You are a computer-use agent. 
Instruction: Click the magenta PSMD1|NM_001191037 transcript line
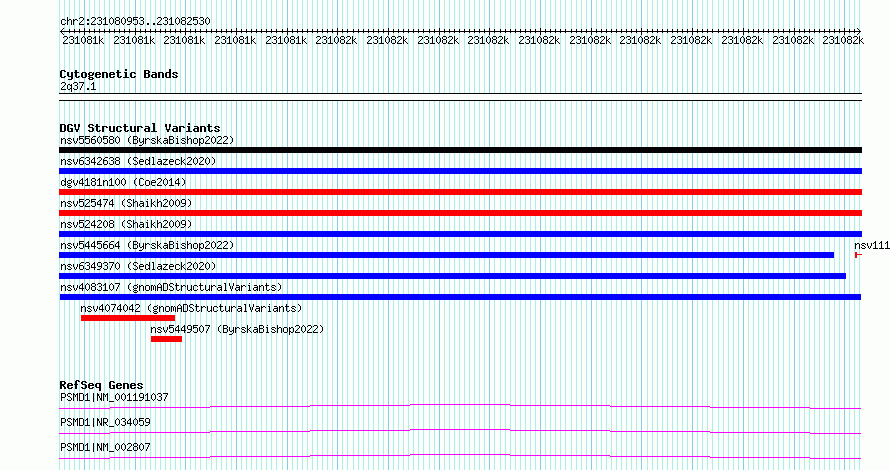click(460, 406)
